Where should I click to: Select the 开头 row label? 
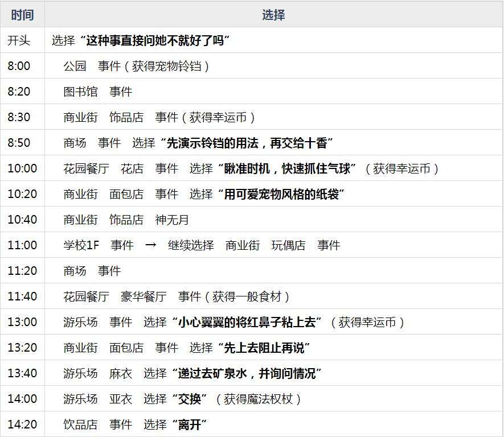pyautogui.click(x=19, y=40)
